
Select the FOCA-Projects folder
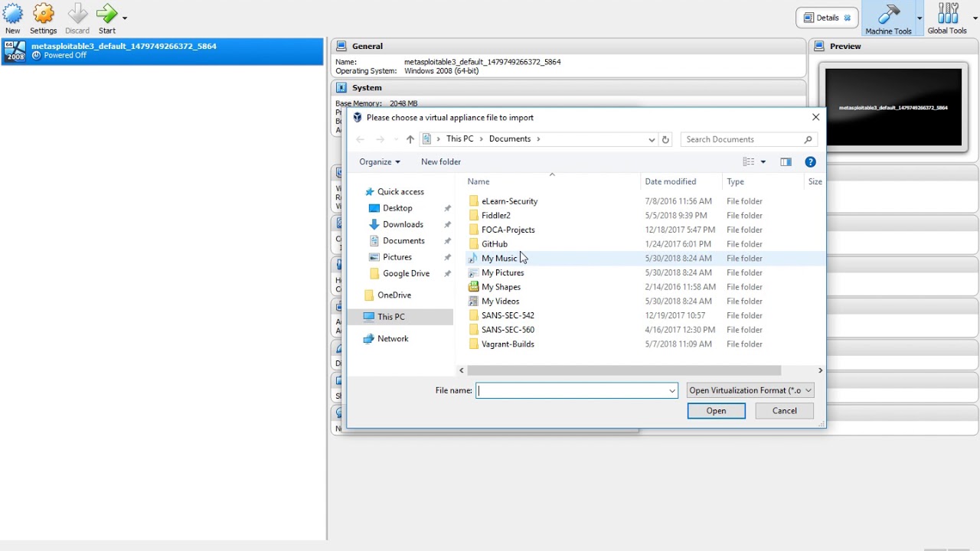pos(508,230)
